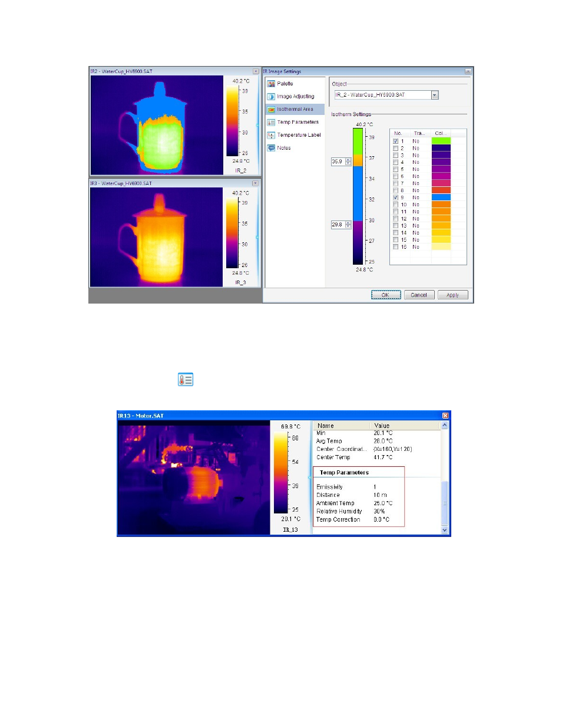The image size is (562, 728).
Task: Click the 29.8 lower threshold field
Action: click(x=338, y=225)
